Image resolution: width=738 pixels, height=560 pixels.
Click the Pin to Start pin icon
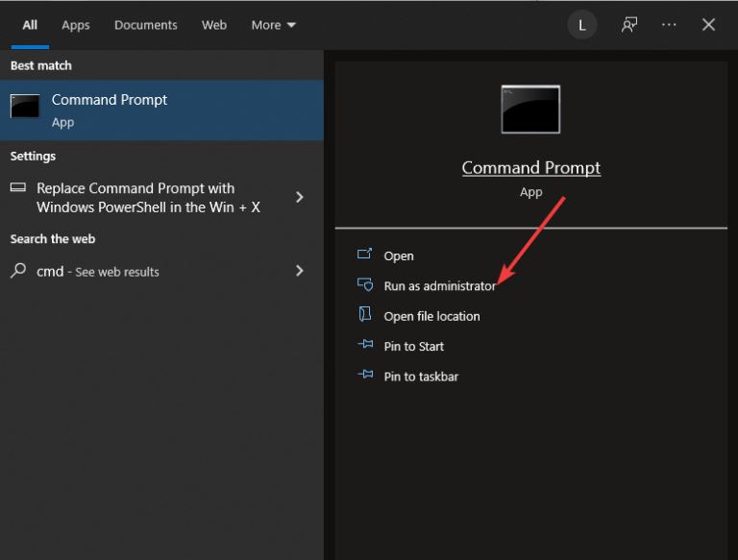pos(365,345)
